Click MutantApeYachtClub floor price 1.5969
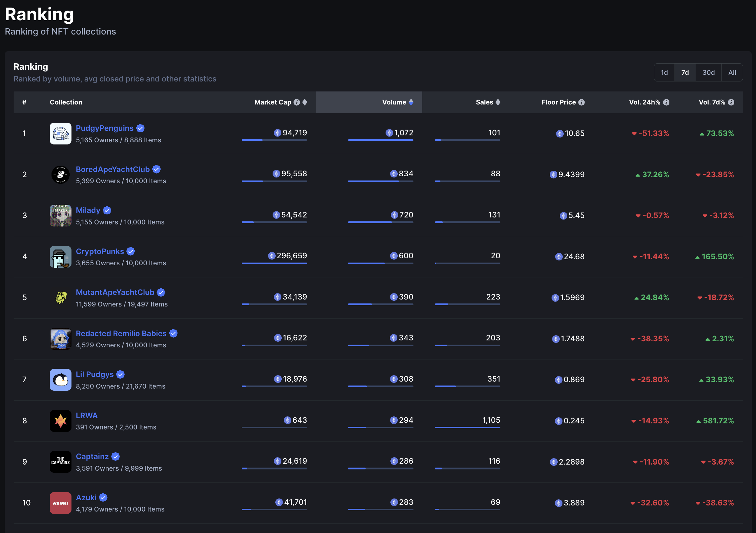756x533 pixels. (x=572, y=298)
